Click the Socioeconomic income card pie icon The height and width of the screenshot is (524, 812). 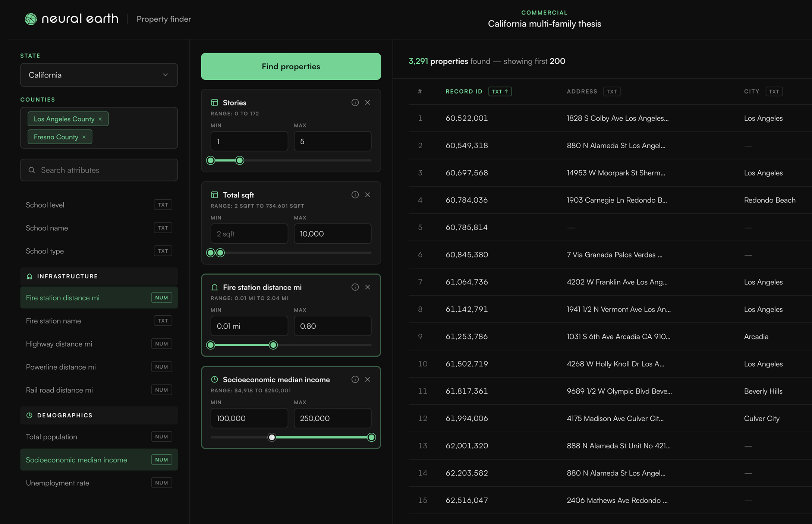pos(214,379)
